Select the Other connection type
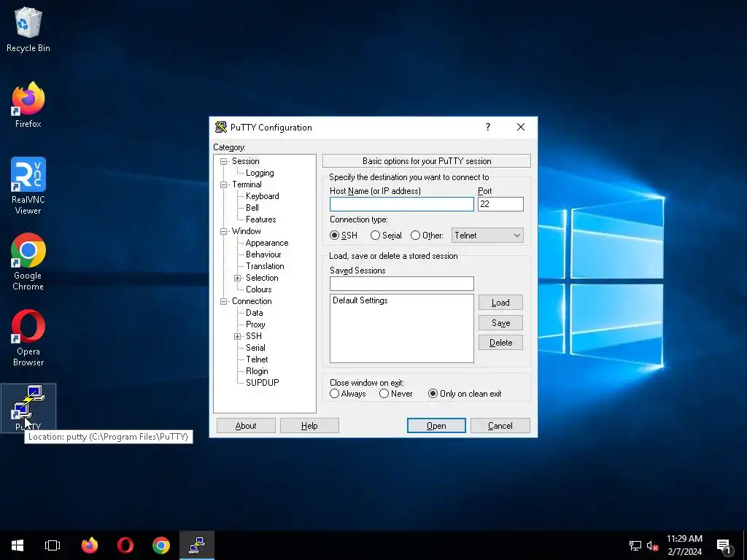This screenshot has height=560, width=747. 427,236
